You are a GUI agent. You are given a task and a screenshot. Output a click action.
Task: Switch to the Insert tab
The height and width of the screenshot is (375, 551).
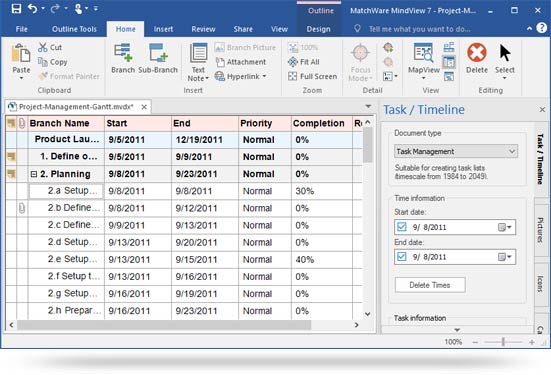(163, 29)
